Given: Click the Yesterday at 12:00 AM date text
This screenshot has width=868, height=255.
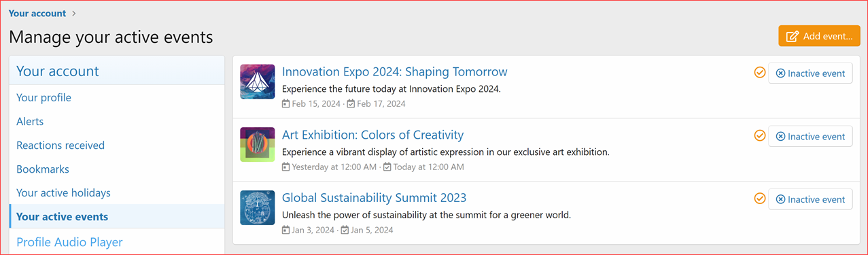Looking at the screenshot, I should (x=334, y=167).
